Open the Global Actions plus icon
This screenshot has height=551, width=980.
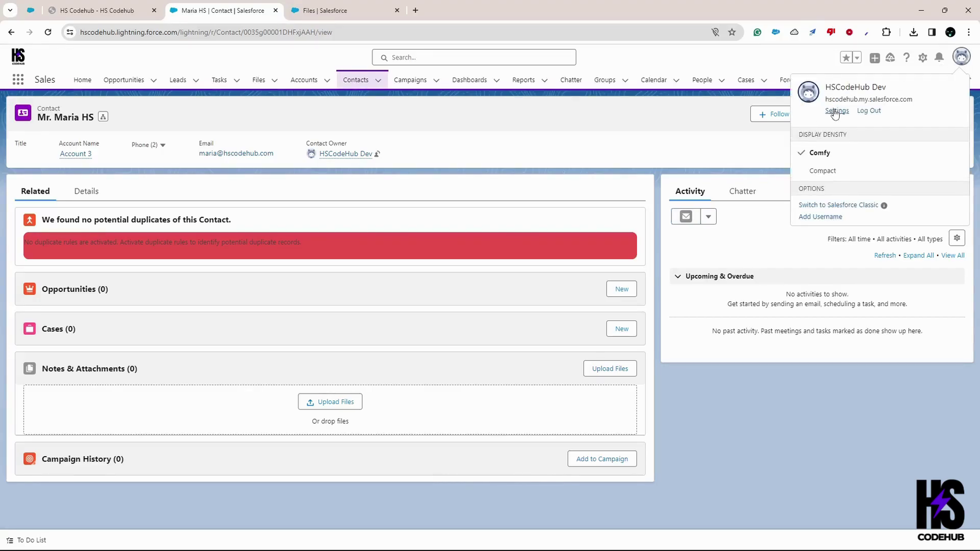pyautogui.click(x=875, y=58)
